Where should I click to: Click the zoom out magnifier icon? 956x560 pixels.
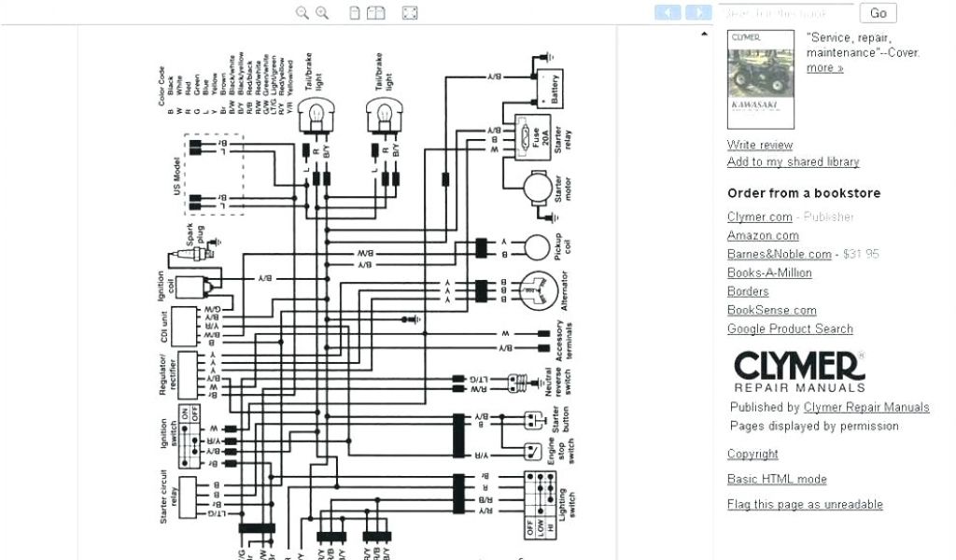pyautogui.click(x=302, y=13)
